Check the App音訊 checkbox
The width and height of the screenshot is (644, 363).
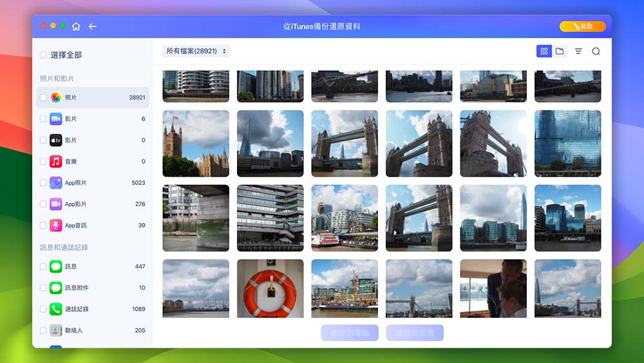(x=43, y=225)
